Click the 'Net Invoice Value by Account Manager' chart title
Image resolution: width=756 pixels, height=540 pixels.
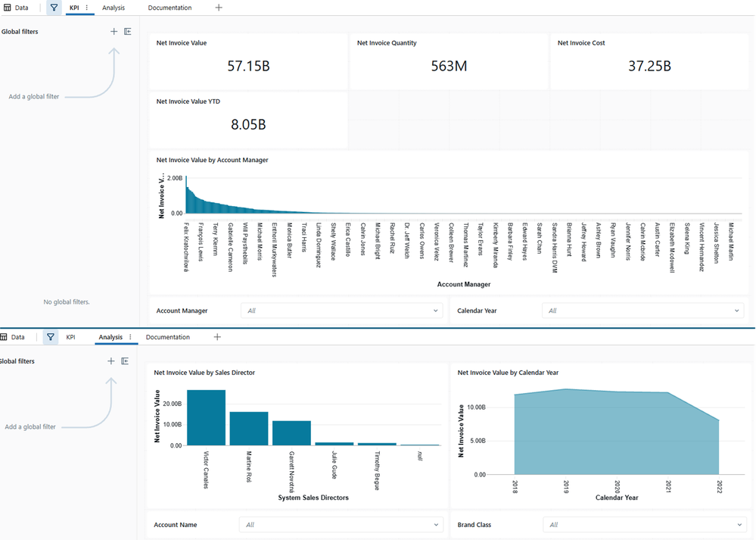coord(212,160)
